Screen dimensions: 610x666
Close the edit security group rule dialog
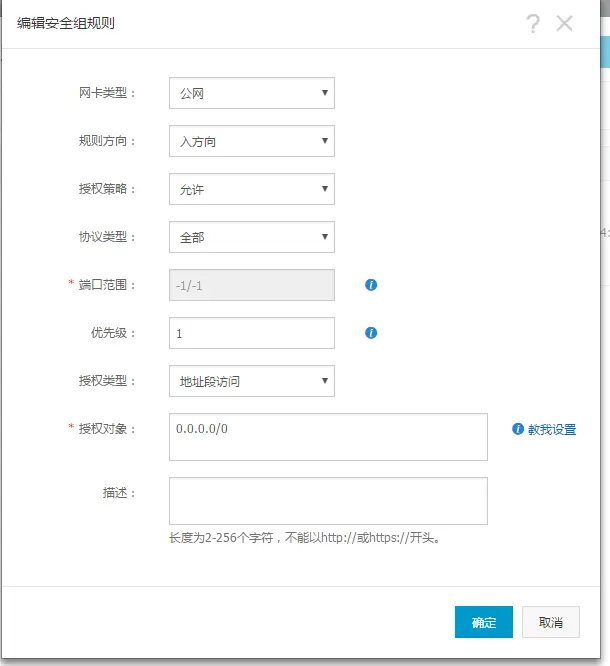tap(565, 23)
